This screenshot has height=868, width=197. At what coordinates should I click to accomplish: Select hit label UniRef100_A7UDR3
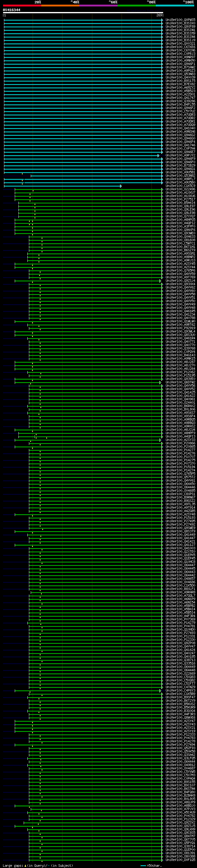coord(180,115)
